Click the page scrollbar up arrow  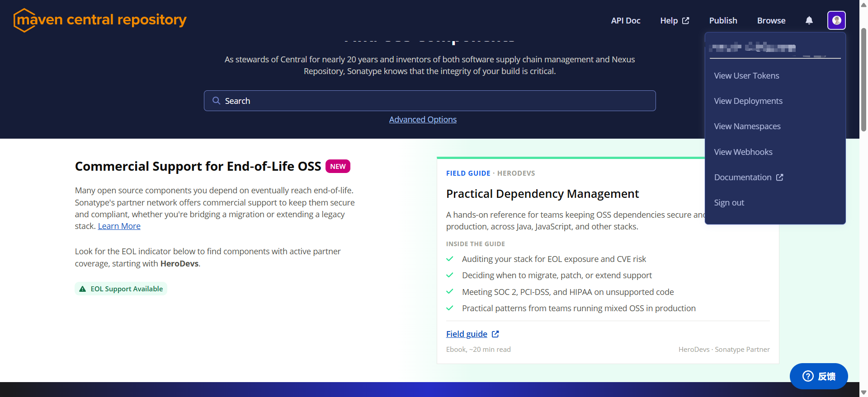click(863, 4)
